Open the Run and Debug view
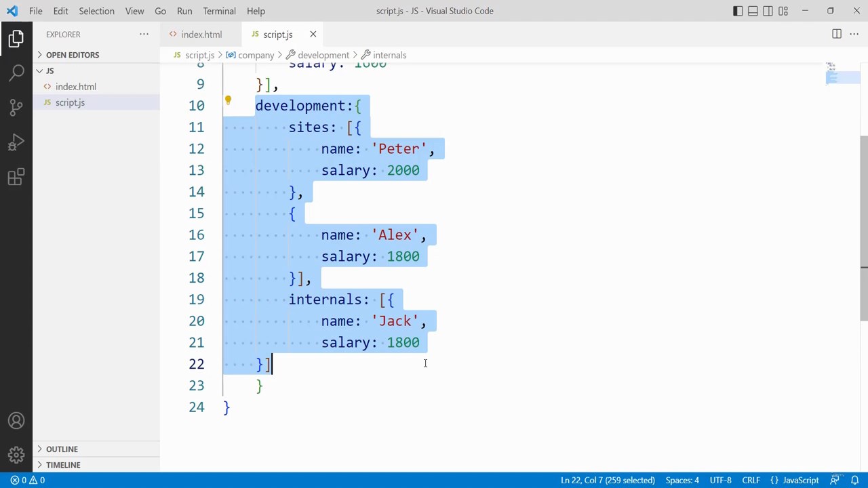The width and height of the screenshot is (868, 488). pos(16,142)
